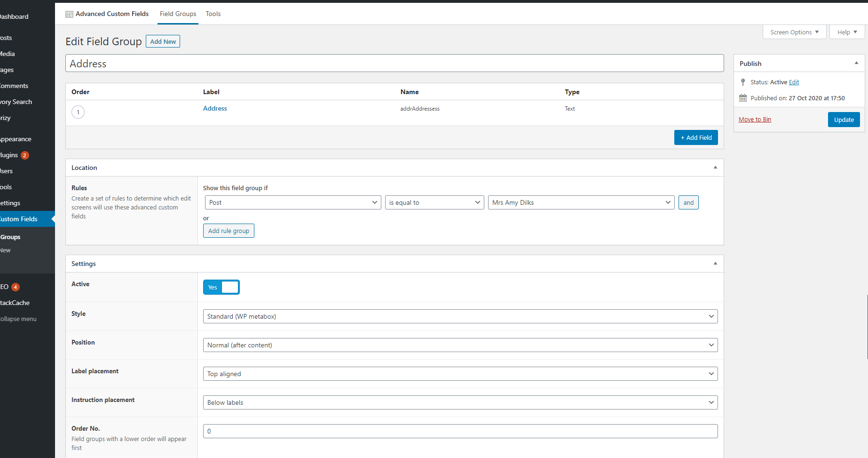868x458 pixels.
Task: Click the status pin icon in Publish
Action: (743, 82)
